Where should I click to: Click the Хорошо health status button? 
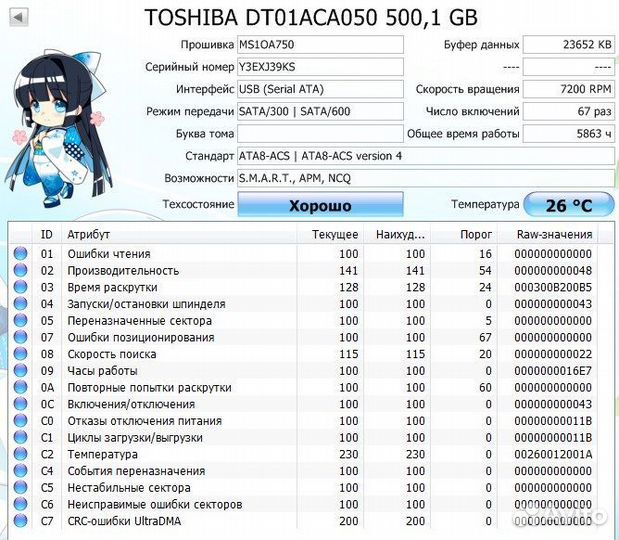tap(320, 205)
